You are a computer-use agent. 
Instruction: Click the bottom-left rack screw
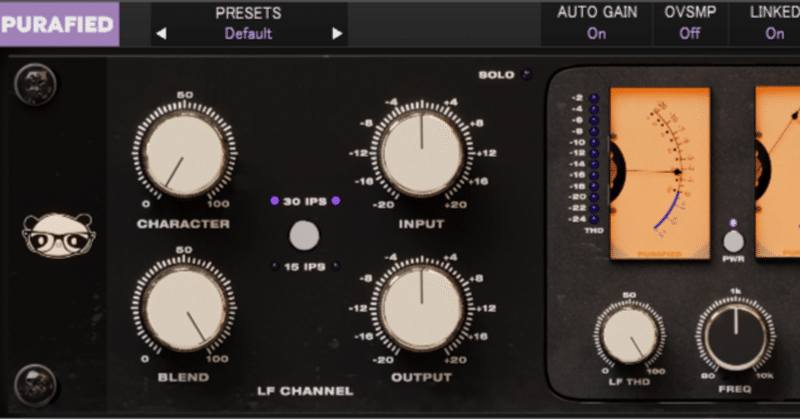(x=35, y=385)
